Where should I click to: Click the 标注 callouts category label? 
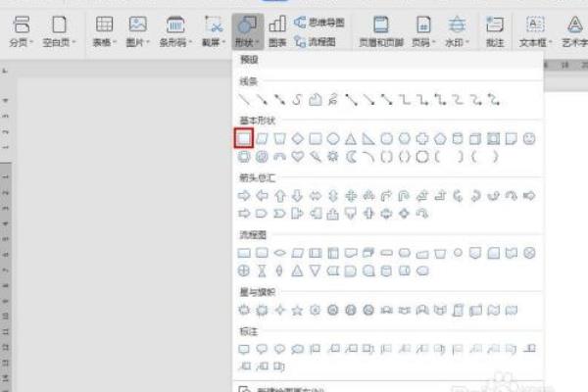pyautogui.click(x=249, y=331)
